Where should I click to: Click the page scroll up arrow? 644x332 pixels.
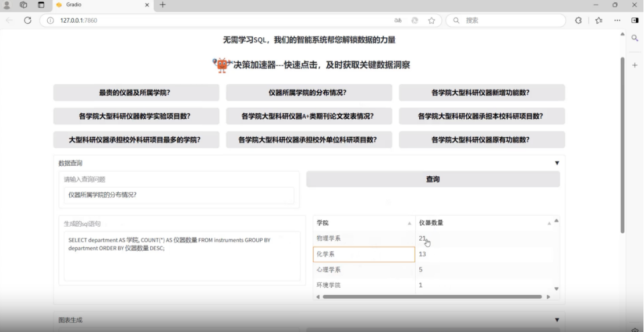(622, 34)
